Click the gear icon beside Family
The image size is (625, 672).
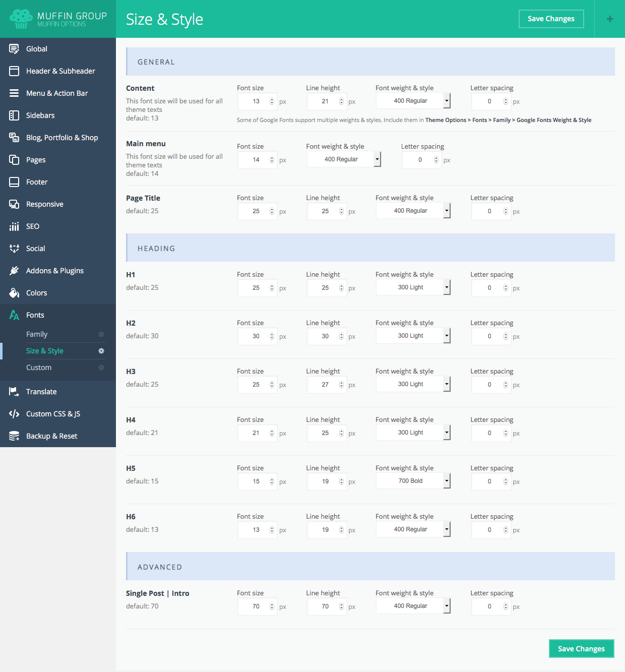coord(101,334)
